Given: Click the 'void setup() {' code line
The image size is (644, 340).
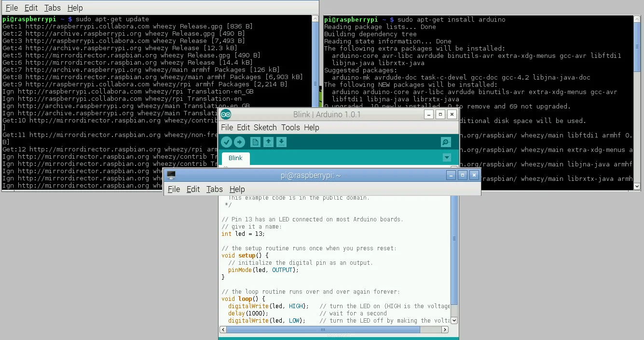Looking at the screenshot, I should point(245,256).
